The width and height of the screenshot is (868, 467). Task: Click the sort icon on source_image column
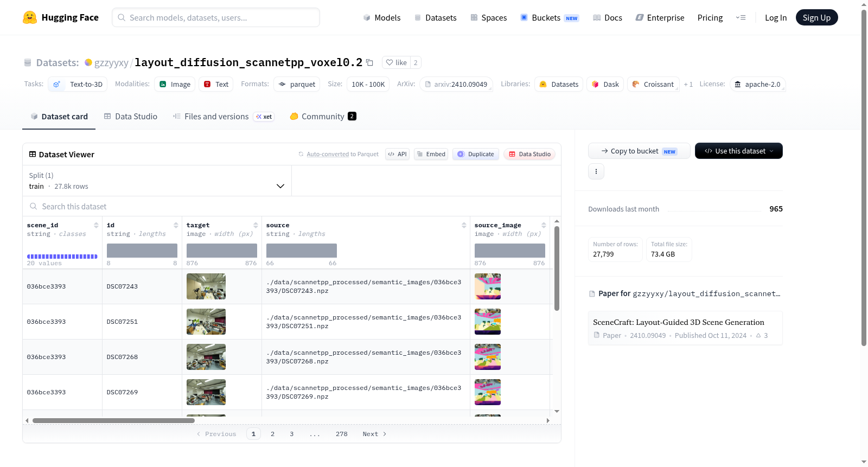pos(544,225)
